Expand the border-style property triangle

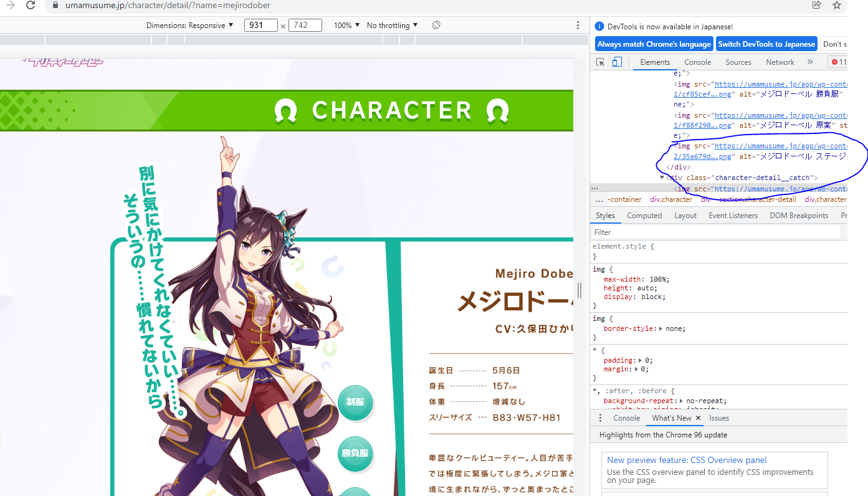(662, 328)
